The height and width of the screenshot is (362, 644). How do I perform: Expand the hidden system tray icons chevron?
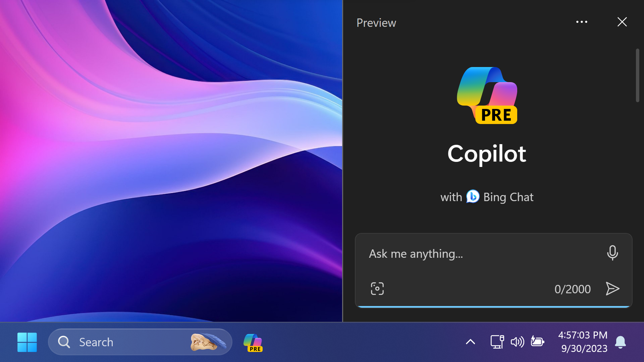point(471,342)
